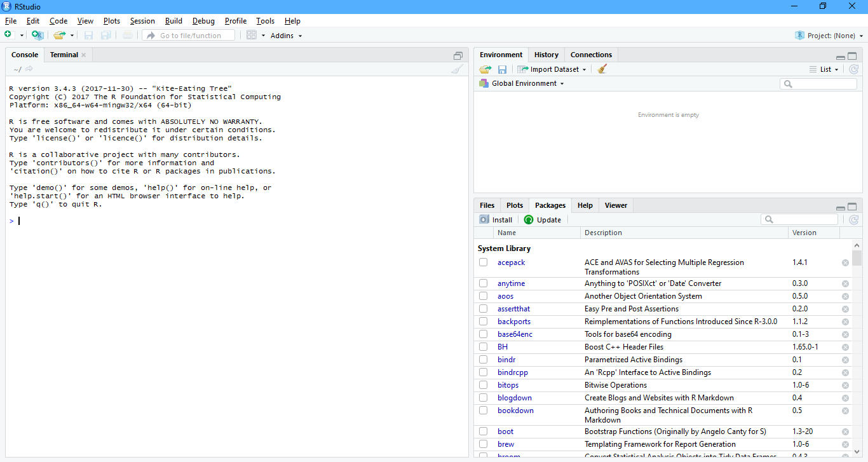The height and width of the screenshot is (462, 868).
Task: Click the Open File folder icon
Action: [x=59, y=35]
